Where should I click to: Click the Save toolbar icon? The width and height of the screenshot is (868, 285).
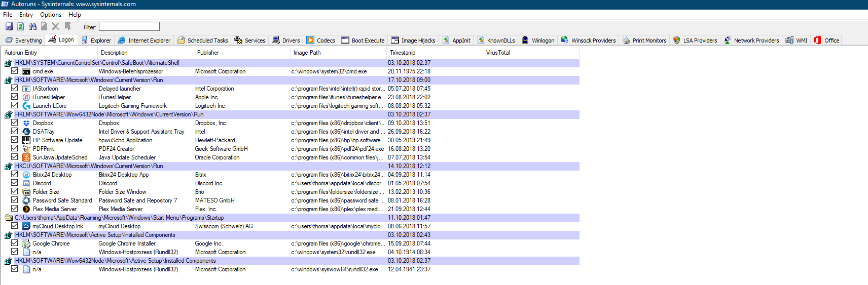click(x=9, y=26)
